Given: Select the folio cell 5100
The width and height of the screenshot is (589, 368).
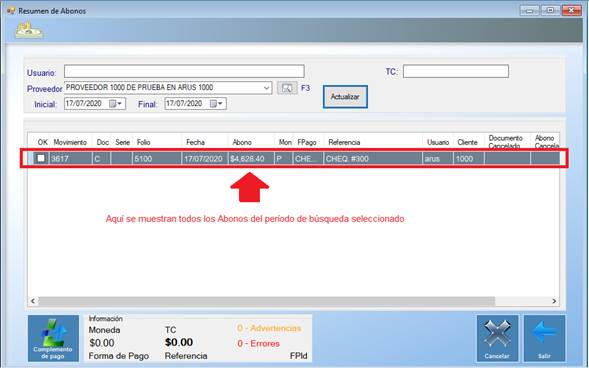Looking at the screenshot, I should coord(157,158).
